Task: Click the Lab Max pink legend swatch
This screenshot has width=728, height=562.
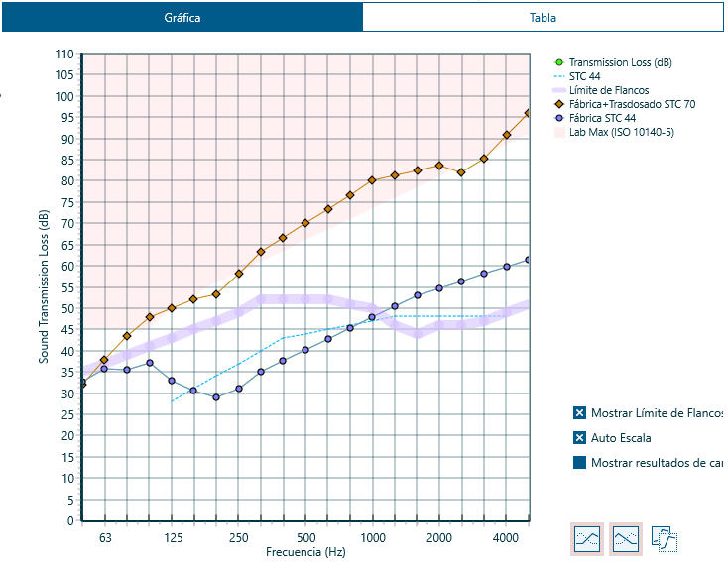Action: tap(558, 132)
